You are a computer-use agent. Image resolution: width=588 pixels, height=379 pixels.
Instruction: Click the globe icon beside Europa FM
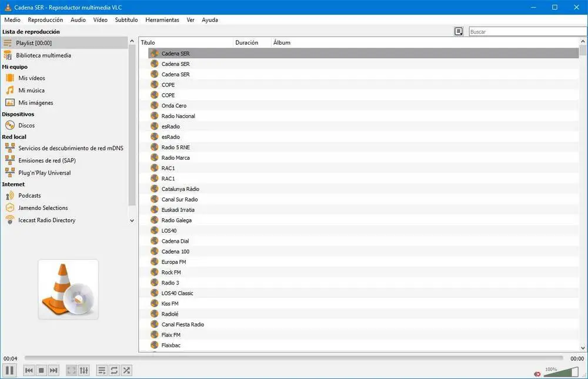click(155, 261)
